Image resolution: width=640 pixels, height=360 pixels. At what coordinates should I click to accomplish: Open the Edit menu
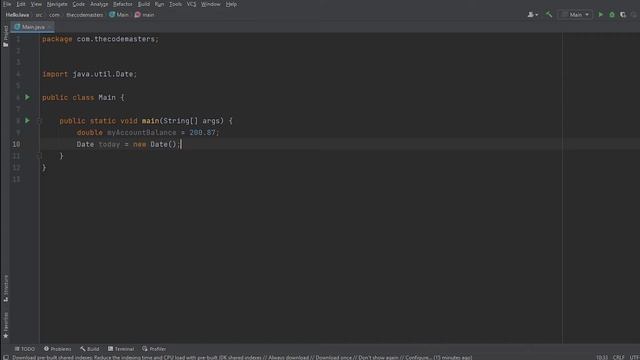pos(21,4)
